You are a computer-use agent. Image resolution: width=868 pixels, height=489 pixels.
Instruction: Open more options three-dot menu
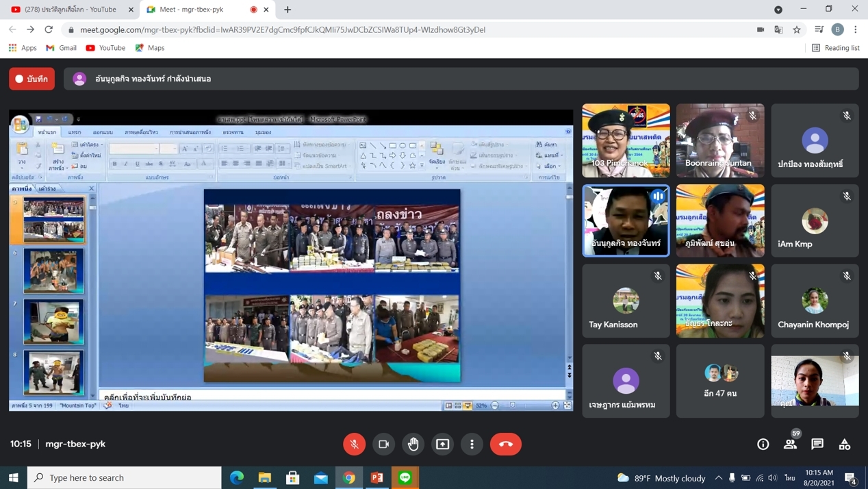coord(472,444)
